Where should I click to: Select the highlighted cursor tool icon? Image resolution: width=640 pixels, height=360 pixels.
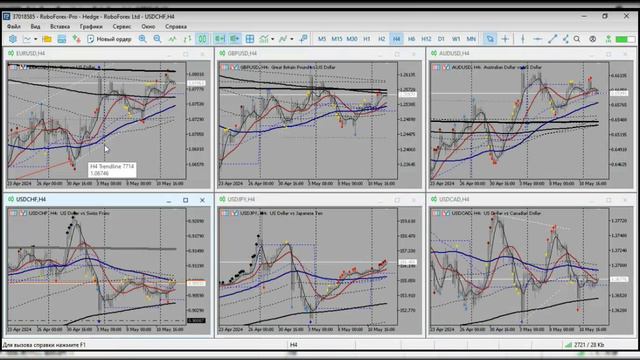pyautogui.click(x=490, y=39)
